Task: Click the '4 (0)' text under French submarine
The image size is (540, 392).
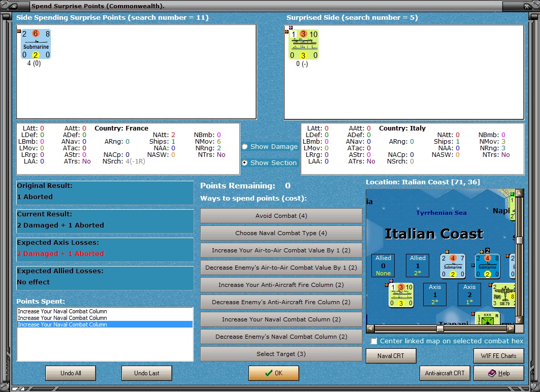Action: pos(34,63)
